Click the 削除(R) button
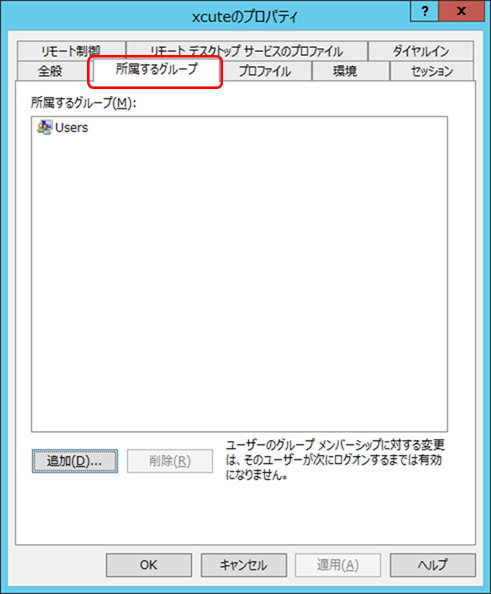This screenshot has height=594, width=491. 170,461
